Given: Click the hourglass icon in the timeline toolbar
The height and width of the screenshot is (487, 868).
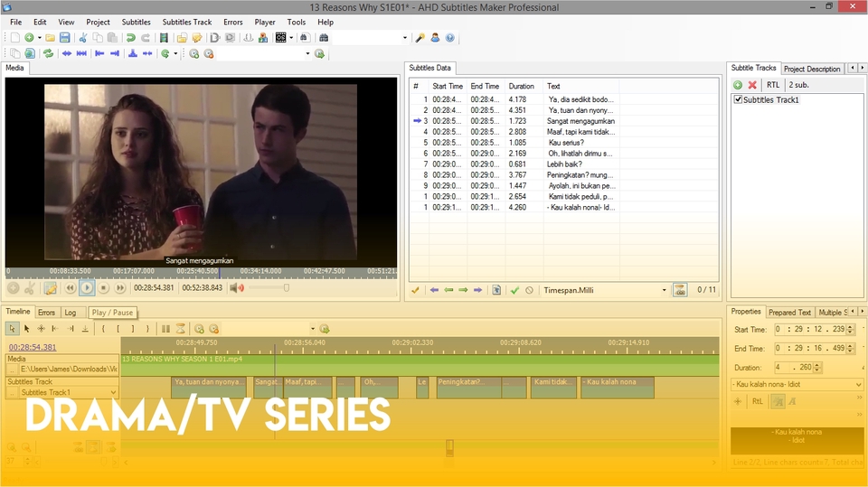Looking at the screenshot, I should click(x=181, y=329).
